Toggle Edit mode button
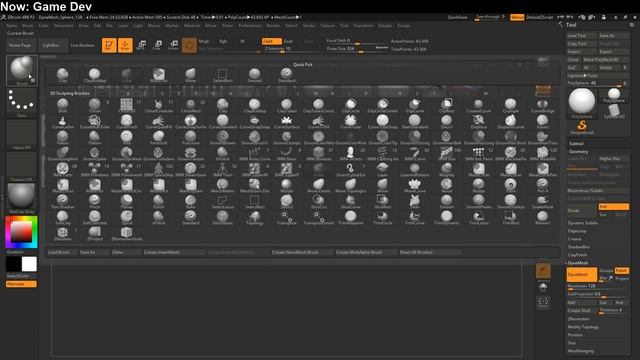 [x=109, y=45]
